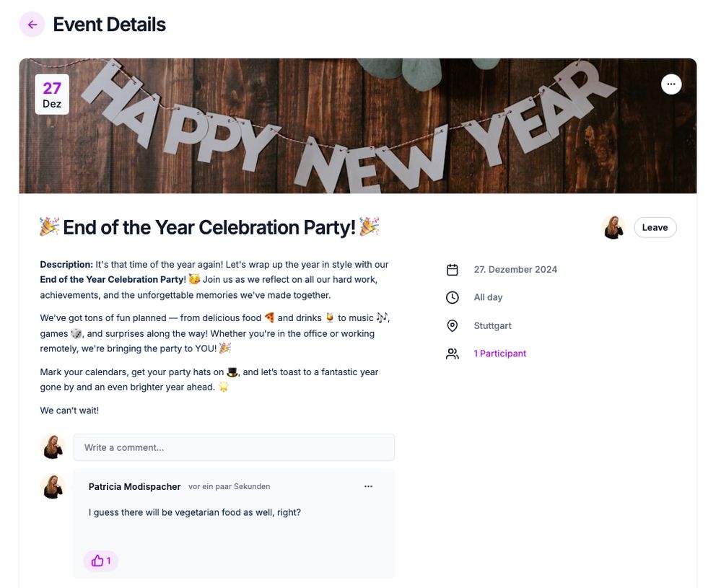Click the participant avatar next to the Leave button
The height and width of the screenshot is (588, 721).
(613, 227)
